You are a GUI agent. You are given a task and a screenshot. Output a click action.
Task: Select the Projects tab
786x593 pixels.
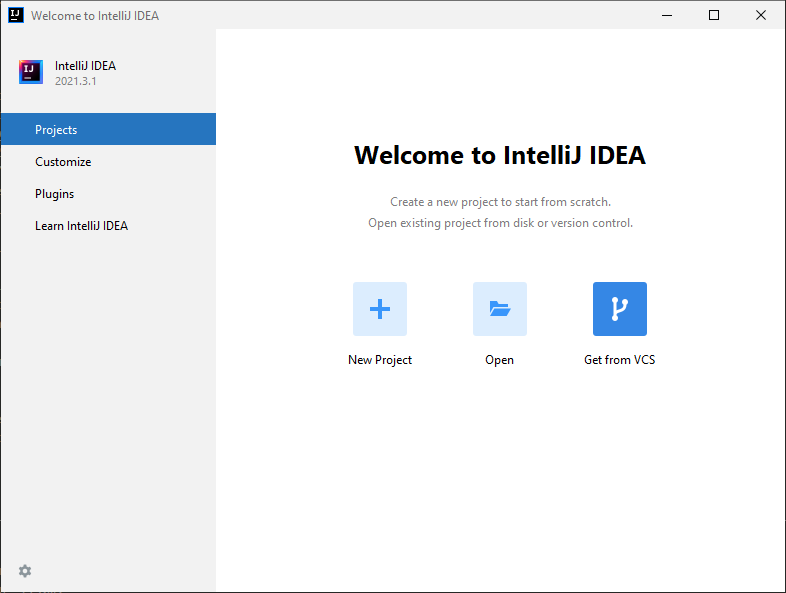108,129
